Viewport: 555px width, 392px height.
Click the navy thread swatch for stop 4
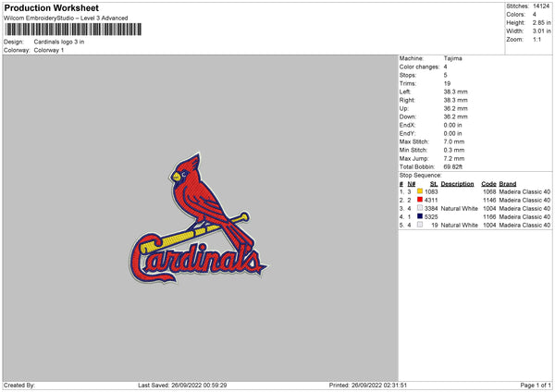pyautogui.click(x=420, y=216)
